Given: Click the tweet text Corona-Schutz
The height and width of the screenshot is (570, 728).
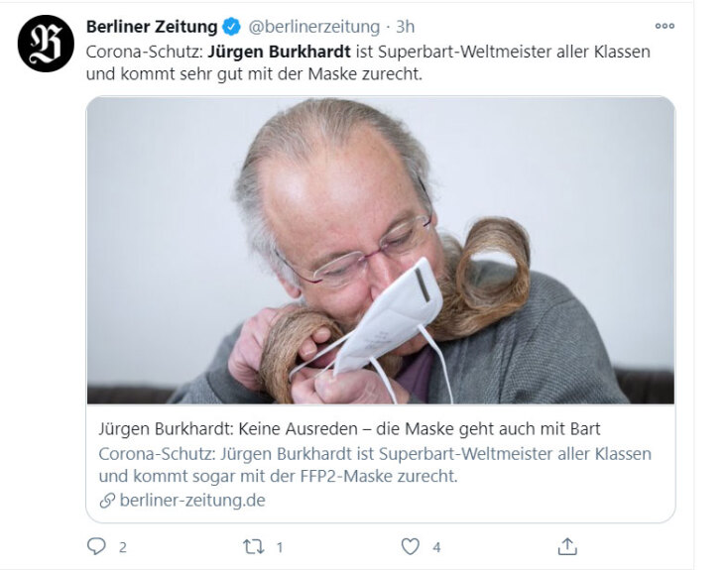Looking at the screenshot, I should click(x=145, y=52).
